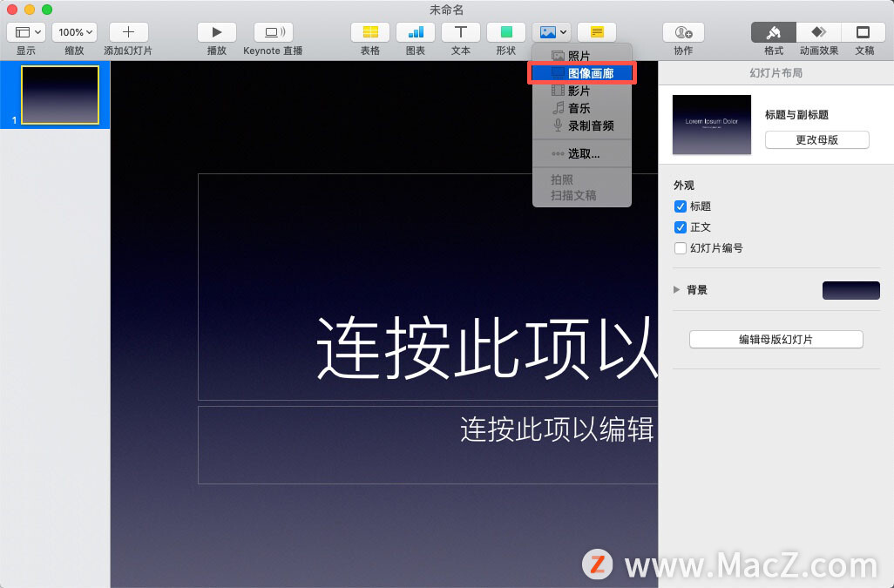The image size is (894, 588).
Task: Switch to the 动画效果 inspector tab
Action: click(x=819, y=32)
